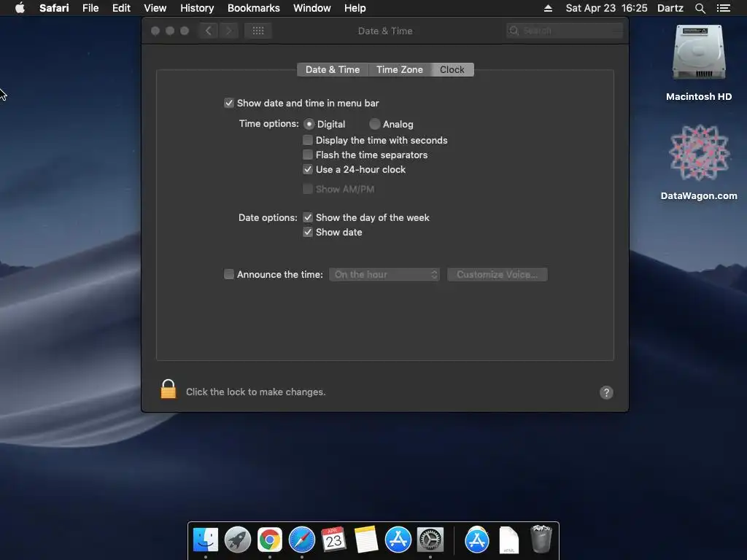Open the View menu
Viewport: 747px width, 560px height.
(155, 8)
